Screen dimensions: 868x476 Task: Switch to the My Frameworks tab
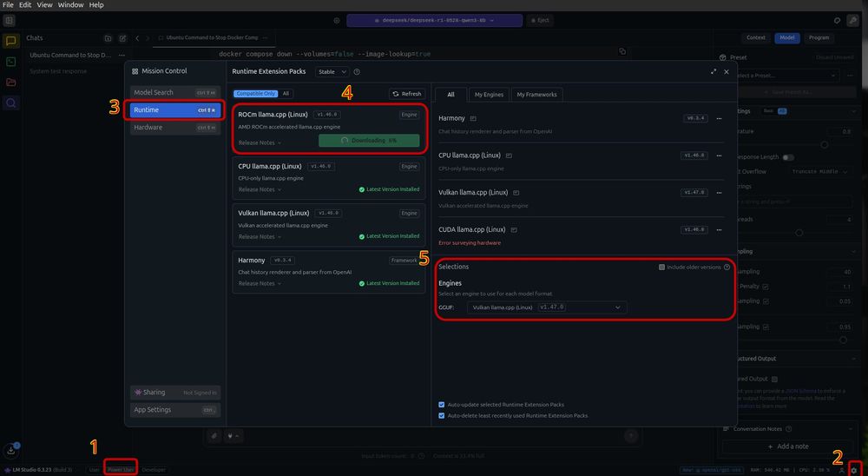click(x=536, y=95)
